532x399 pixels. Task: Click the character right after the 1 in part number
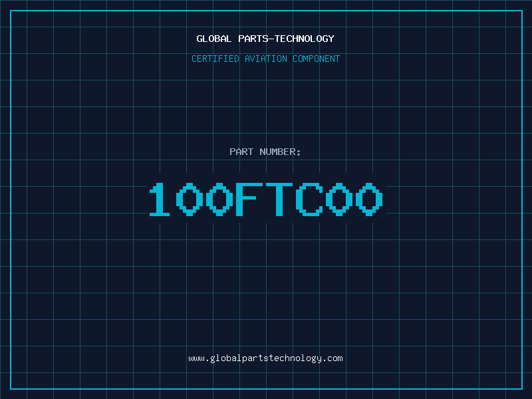(189, 199)
